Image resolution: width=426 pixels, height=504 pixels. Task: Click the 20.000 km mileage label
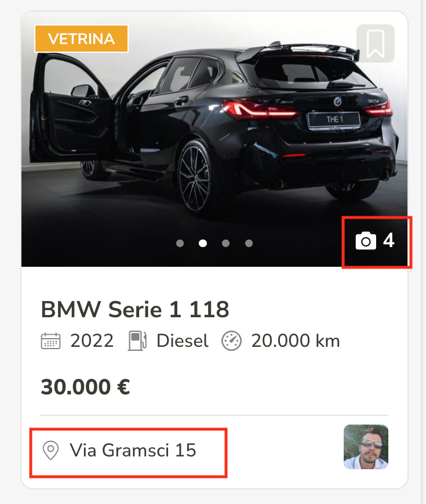[x=296, y=340]
